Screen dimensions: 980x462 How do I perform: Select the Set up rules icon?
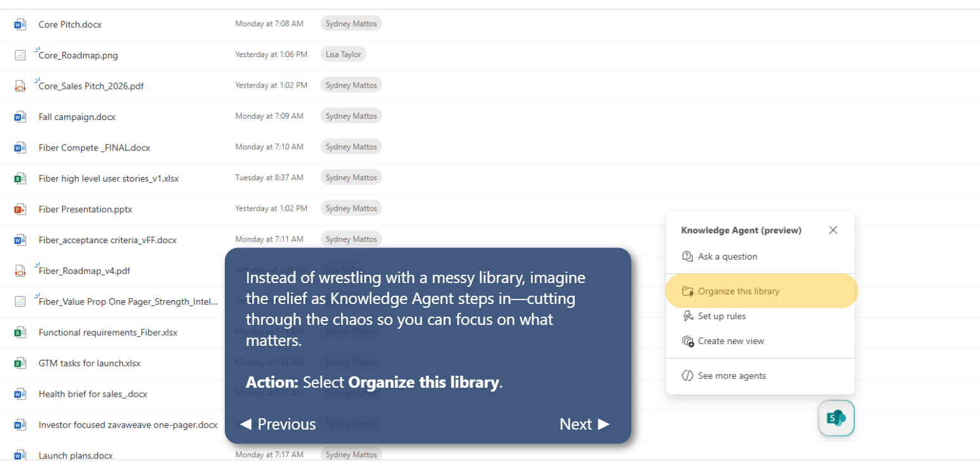click(x=687, y=316)
